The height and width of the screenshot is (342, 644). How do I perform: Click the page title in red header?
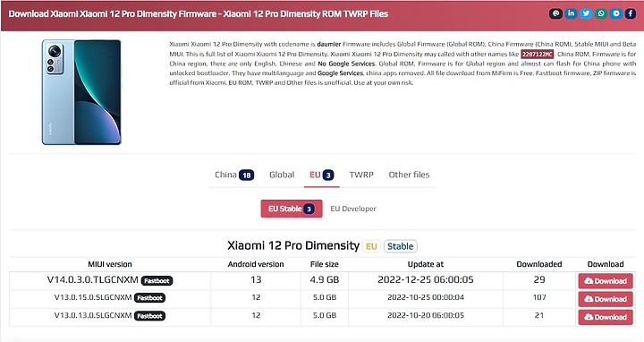click(199, 14)
